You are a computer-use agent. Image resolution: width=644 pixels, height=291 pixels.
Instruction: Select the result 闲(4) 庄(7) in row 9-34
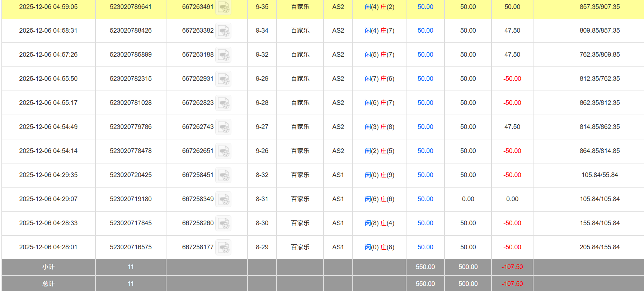tap(379, 31)
